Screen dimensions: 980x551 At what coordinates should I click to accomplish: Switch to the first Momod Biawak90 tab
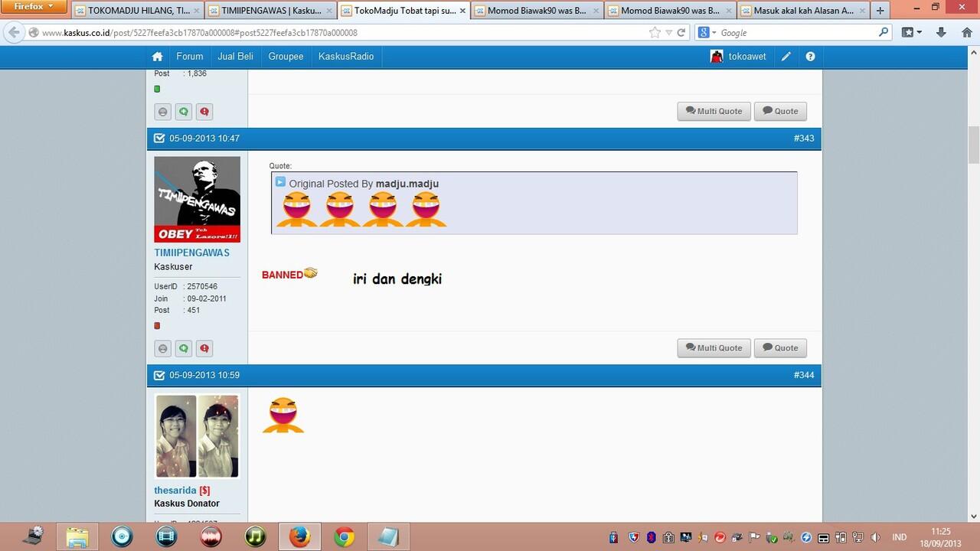click(x=537, y=11)
